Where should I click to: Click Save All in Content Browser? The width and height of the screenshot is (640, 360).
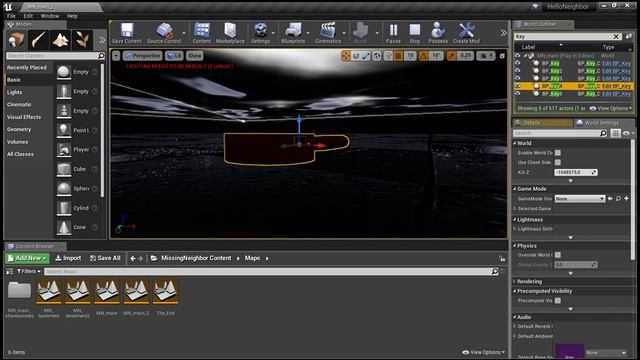(x=105, y=258)
